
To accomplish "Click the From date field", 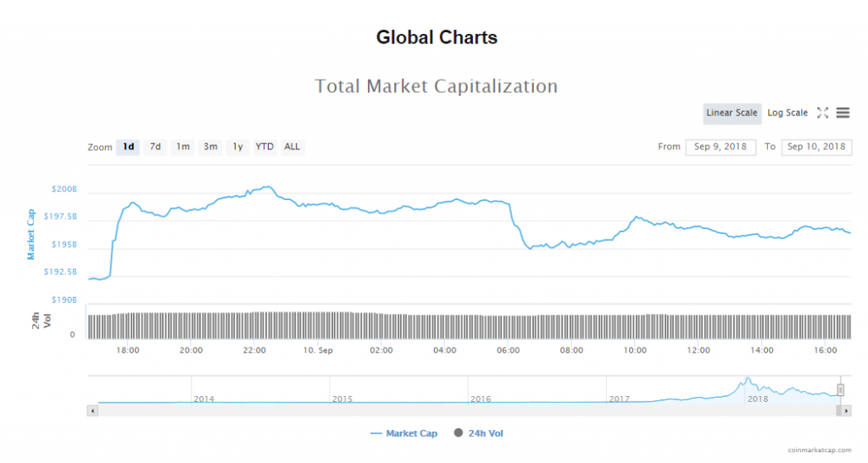I will 721,147.
